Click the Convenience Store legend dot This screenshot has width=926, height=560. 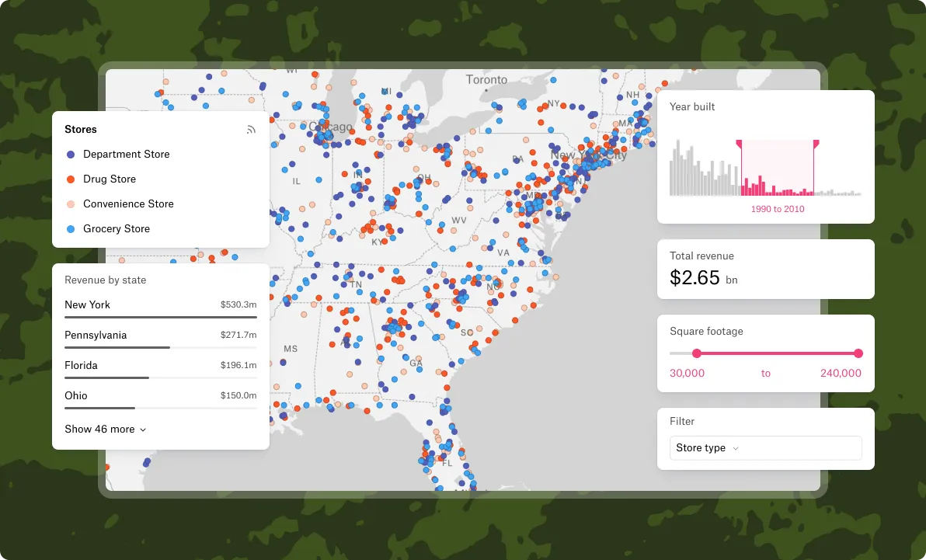coord(71,204)
